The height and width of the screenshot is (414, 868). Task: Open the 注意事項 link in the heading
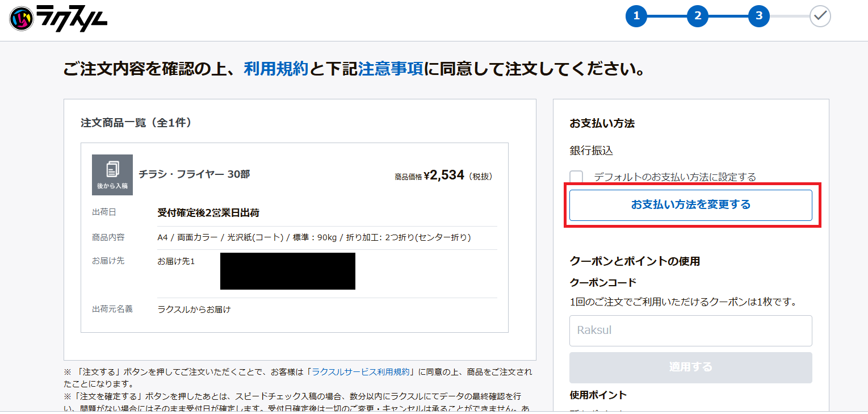390,69
